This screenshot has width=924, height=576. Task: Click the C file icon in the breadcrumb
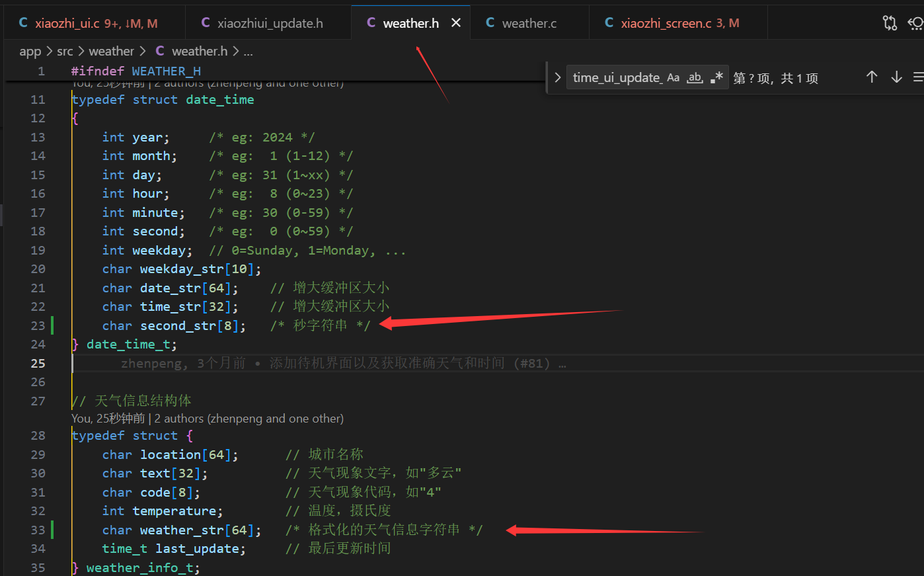160,51
